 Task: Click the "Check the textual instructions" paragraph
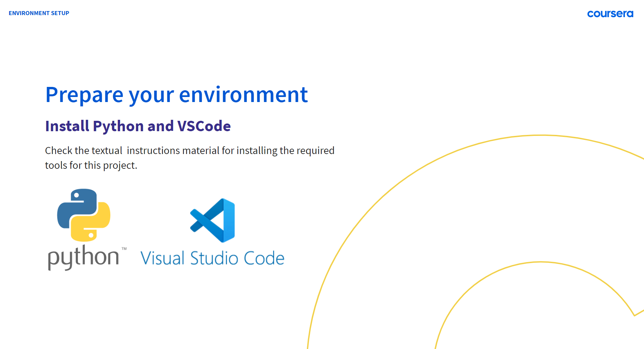pos(190,158)
